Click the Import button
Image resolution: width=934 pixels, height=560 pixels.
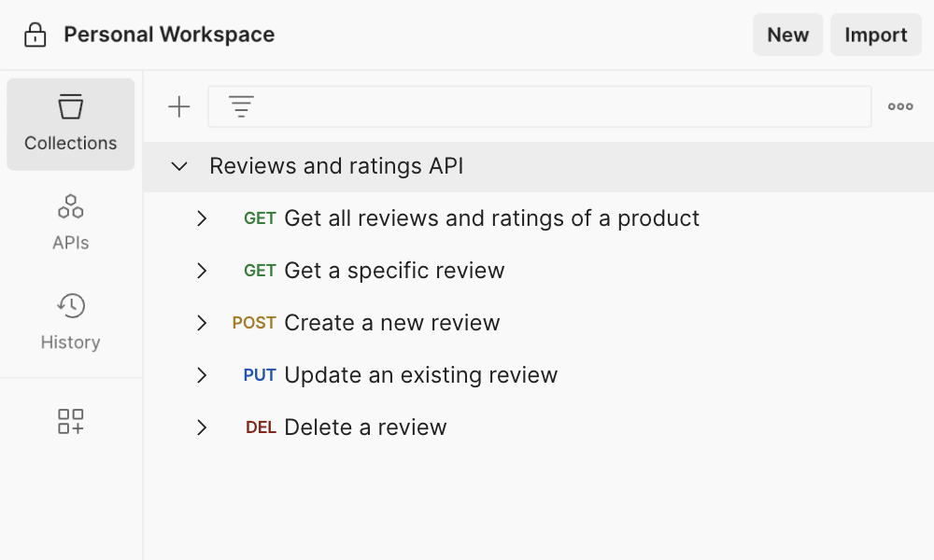point(875,35)
